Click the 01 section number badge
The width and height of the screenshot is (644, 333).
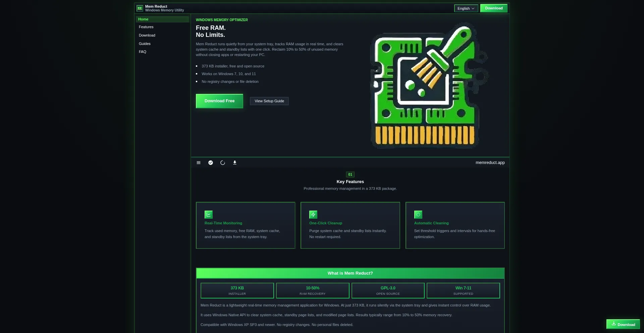point(350,174)
